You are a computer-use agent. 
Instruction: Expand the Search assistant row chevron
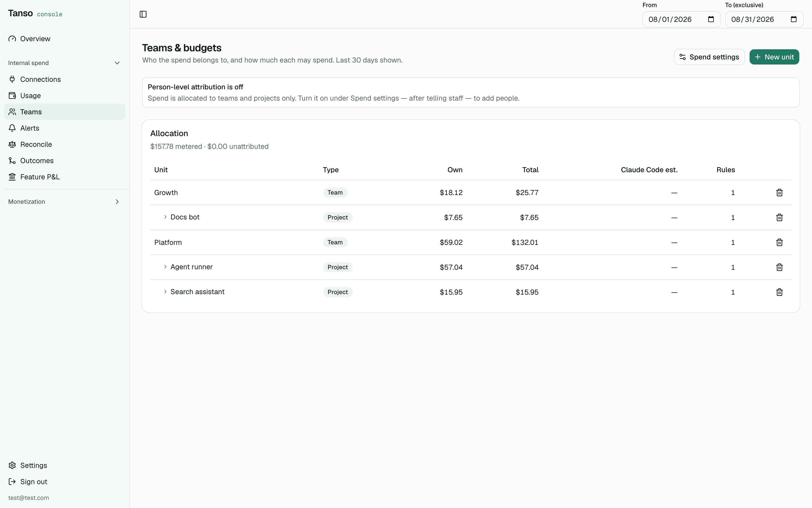(x=165, y=292)
